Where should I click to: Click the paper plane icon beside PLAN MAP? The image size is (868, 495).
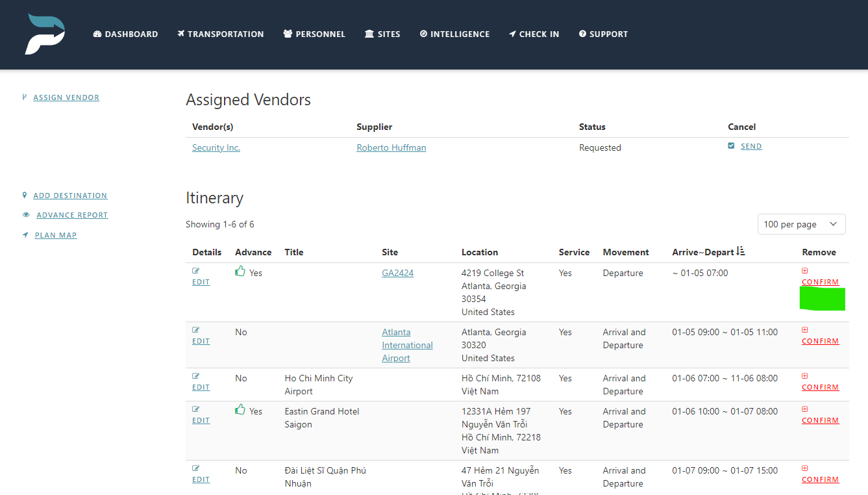coord(24,235)
